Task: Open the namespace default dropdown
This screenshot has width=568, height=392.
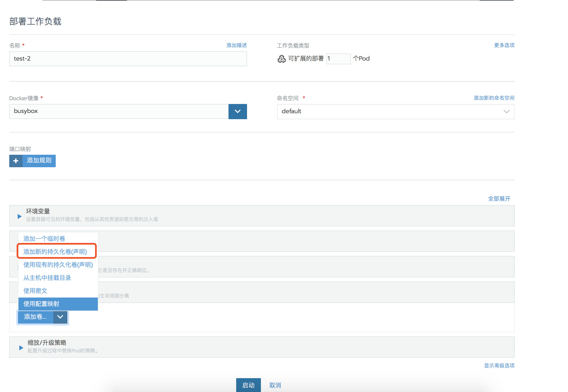Action: 395,111
